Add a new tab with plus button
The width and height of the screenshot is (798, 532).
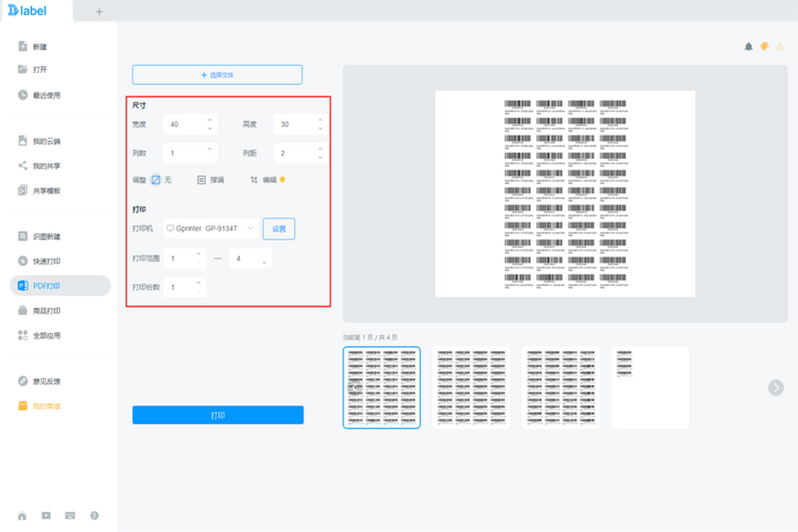coord(99,11)
